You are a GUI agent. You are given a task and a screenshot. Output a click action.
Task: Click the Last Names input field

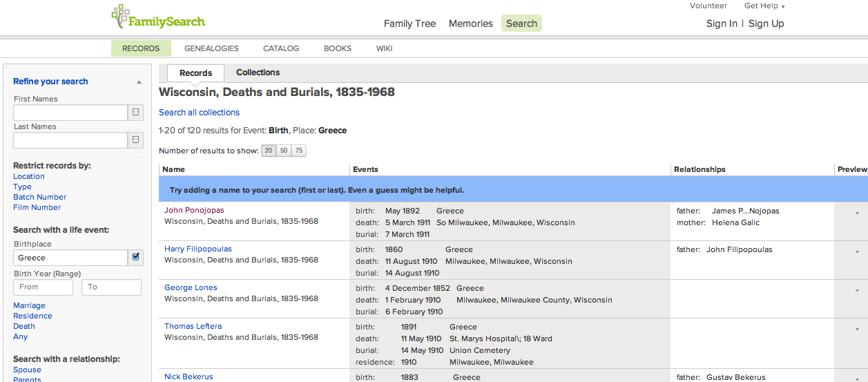(70, 140)
